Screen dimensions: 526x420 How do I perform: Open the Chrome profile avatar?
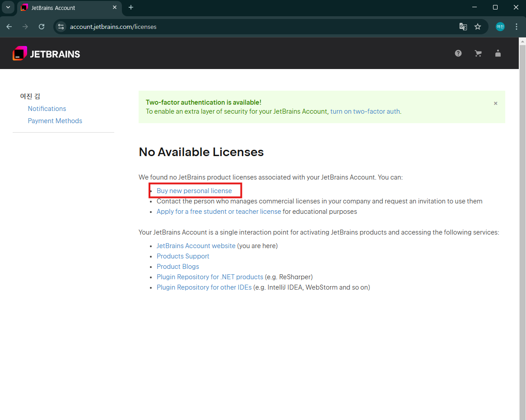coord(500,27)
